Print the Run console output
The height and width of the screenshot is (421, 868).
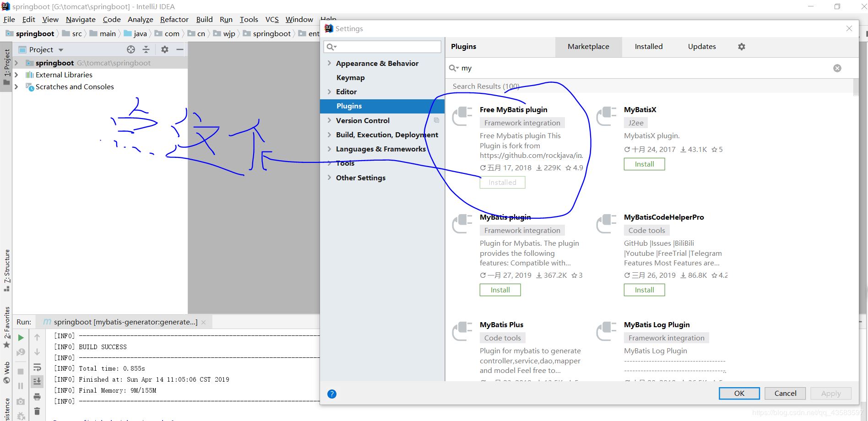[37, 396]
